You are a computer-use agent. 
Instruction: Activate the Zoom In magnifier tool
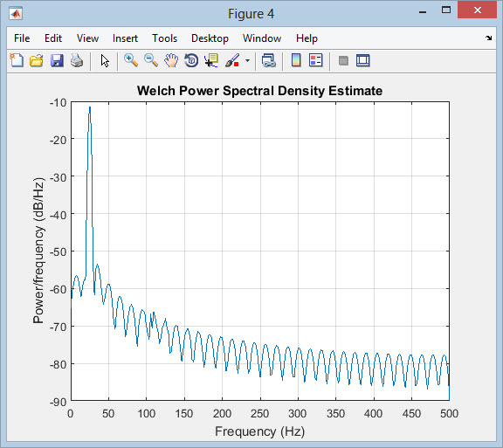tap(131, 60)
